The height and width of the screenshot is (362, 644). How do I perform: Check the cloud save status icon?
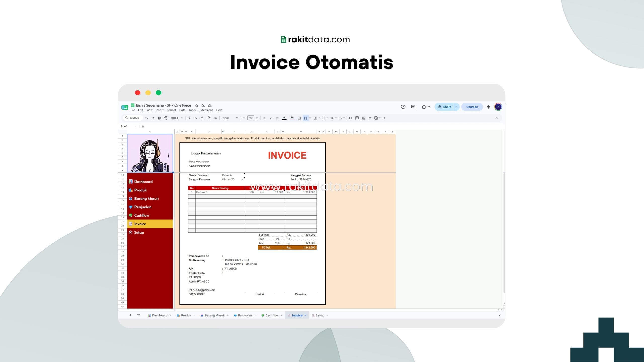coord(210,106)
